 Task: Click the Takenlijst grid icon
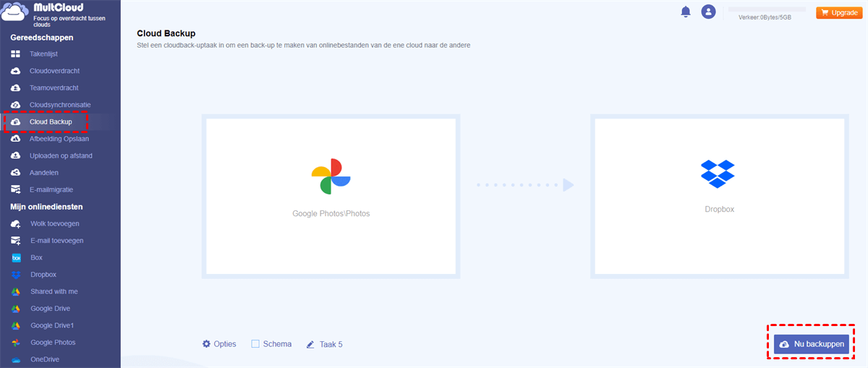tap(15, 54)
